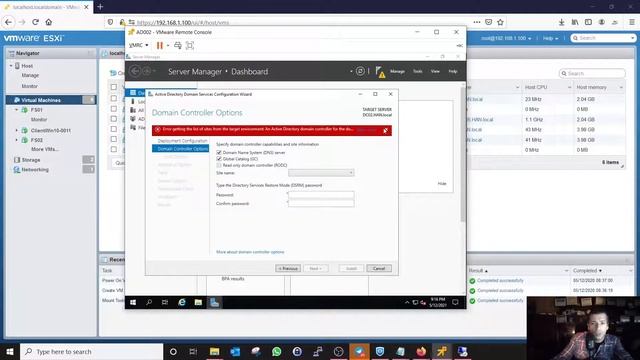This screenshot has width=640, height=360.
Task: Click the host Windows Start button
Action: point(10,351)
